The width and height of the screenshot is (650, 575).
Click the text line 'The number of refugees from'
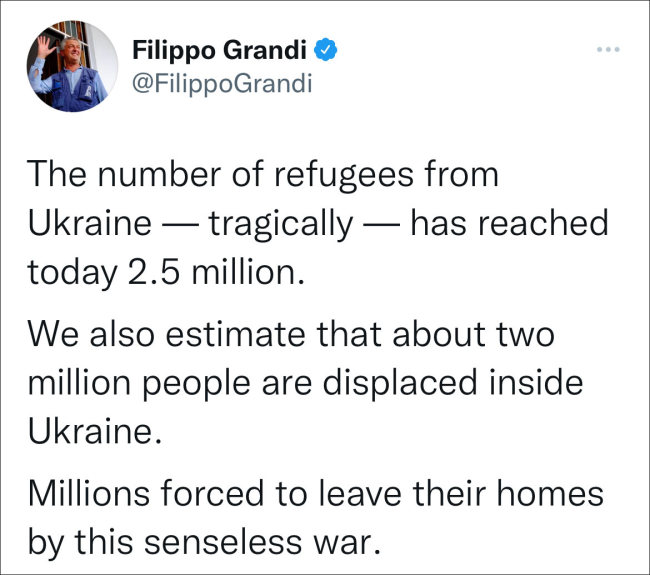tap(263, 174)
